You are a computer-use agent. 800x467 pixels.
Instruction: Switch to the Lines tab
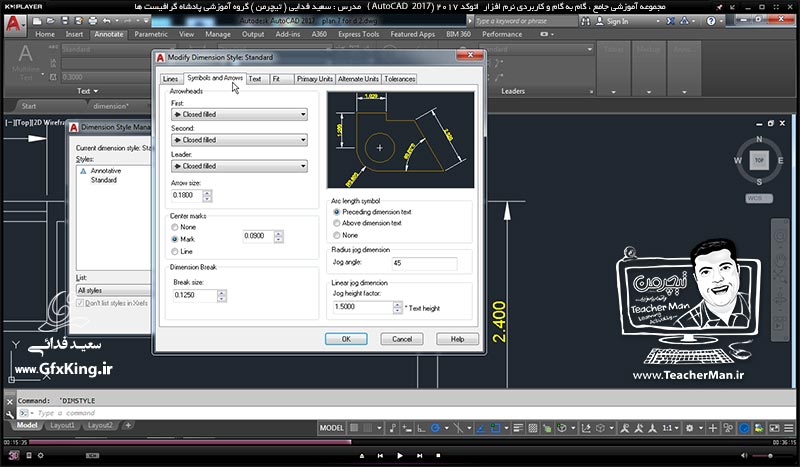(x=170, y=79)
